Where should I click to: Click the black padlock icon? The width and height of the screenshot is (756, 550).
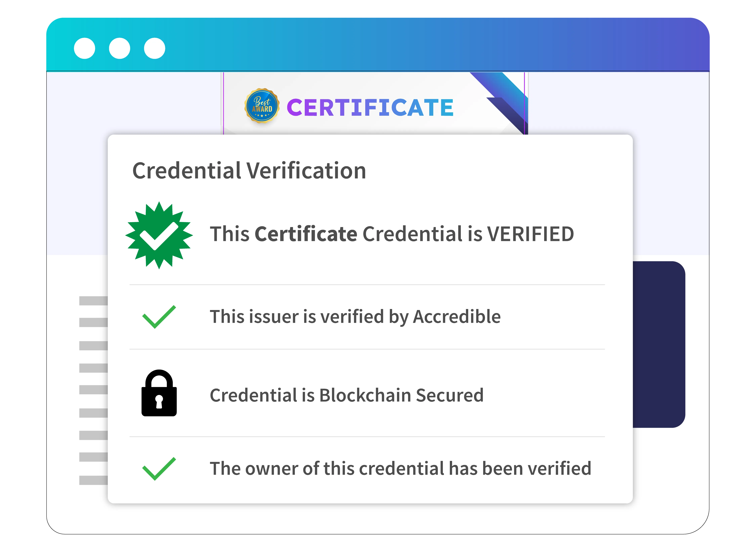(x=159, y=394)
